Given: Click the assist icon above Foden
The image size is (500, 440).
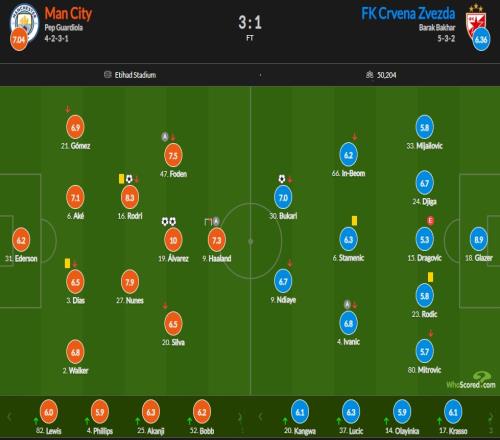Looking at the screenshot, I should tap(165, 136).
